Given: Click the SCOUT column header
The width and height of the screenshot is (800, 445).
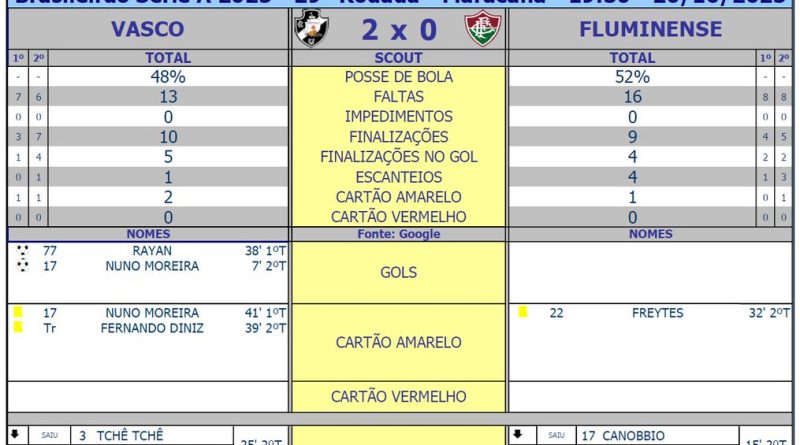Looking at the screenshot, I should (x=398, y=58).
